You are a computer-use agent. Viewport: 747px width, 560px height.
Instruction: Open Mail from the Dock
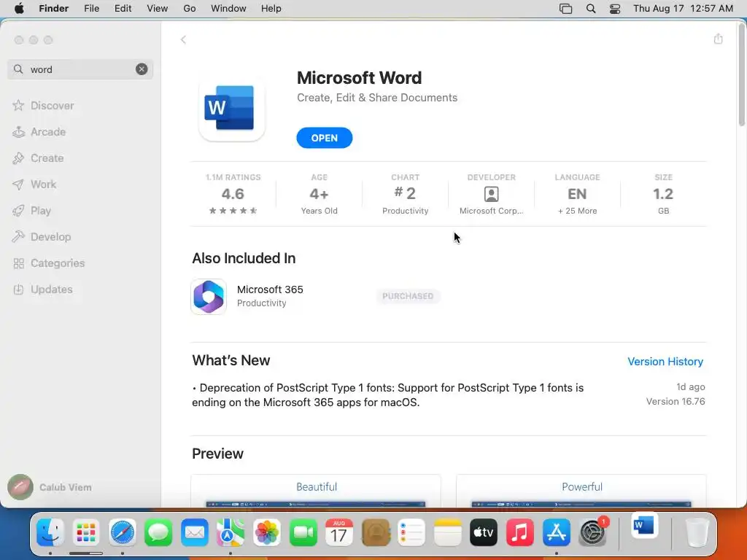194,532
